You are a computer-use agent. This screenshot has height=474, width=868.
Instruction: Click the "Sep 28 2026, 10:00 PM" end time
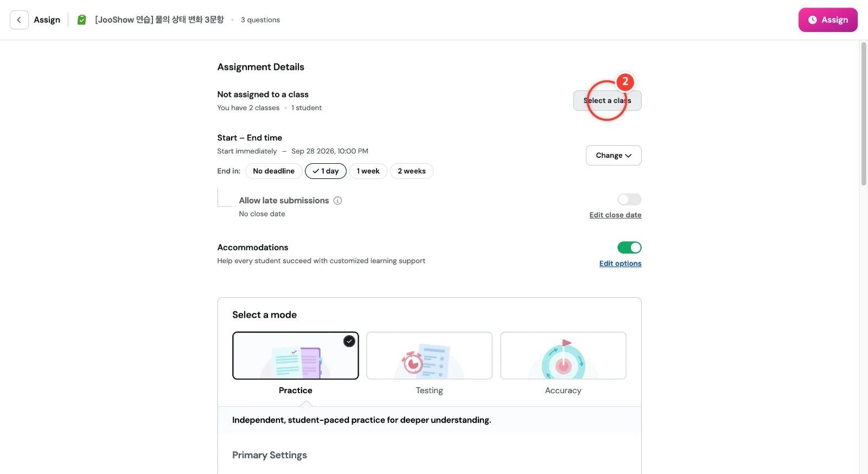point(330,151)
